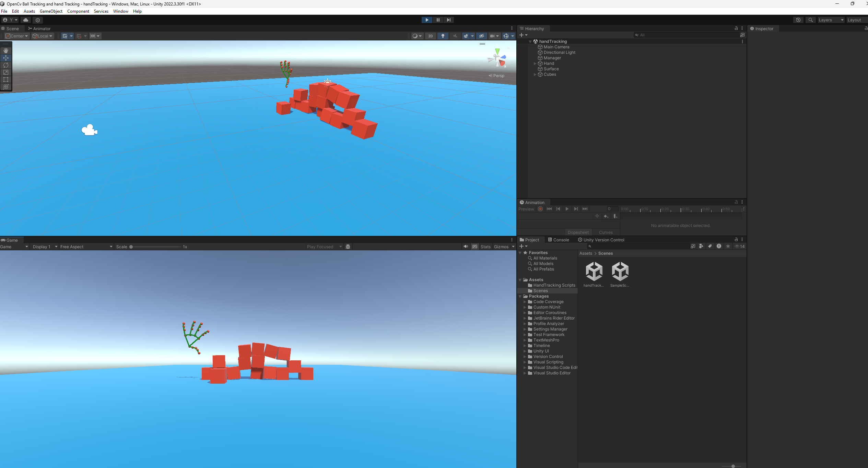
Task: Expand the Hand object in Hierarchy
Action: pos(535,63)
